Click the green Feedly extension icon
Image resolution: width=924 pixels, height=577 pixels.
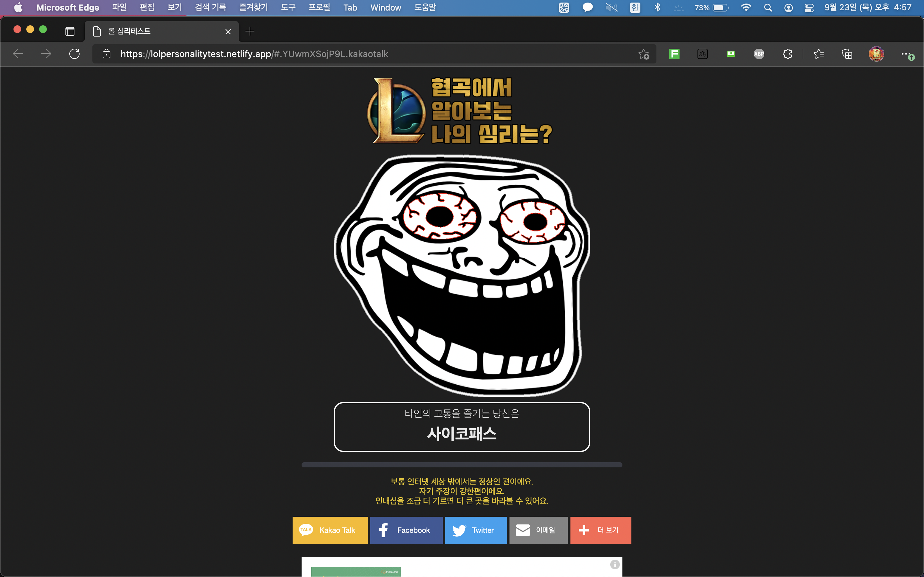pyautogui.click(x=674, y=54)
